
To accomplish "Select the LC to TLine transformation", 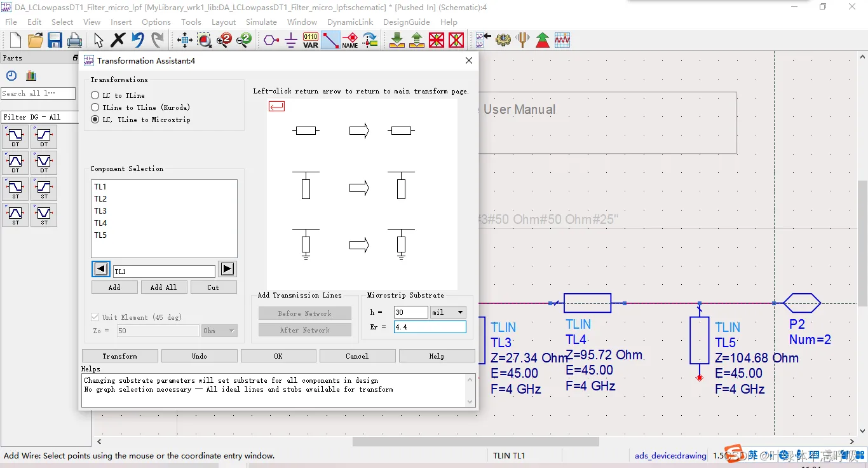I will click(x=95, y=95).
